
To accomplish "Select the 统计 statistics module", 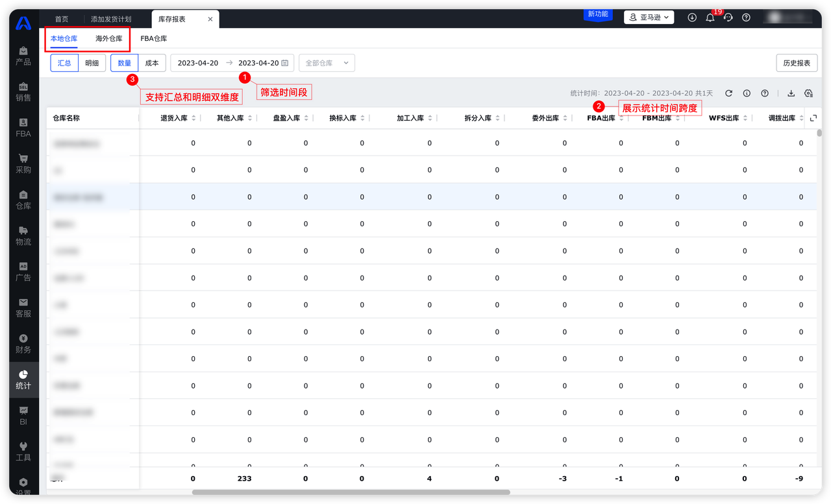I will point(23,379).
